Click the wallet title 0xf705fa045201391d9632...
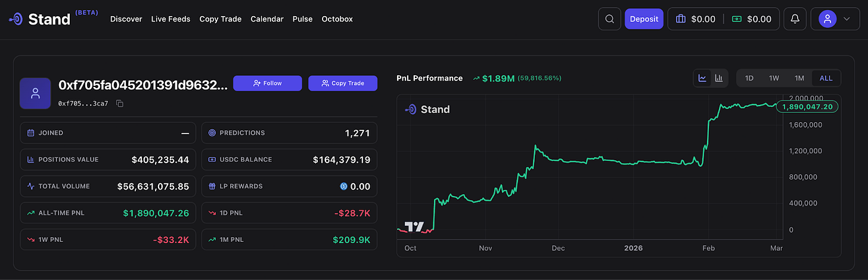This screenshot has width=868, height=280. pyautogui.click(x=143, y=85)
